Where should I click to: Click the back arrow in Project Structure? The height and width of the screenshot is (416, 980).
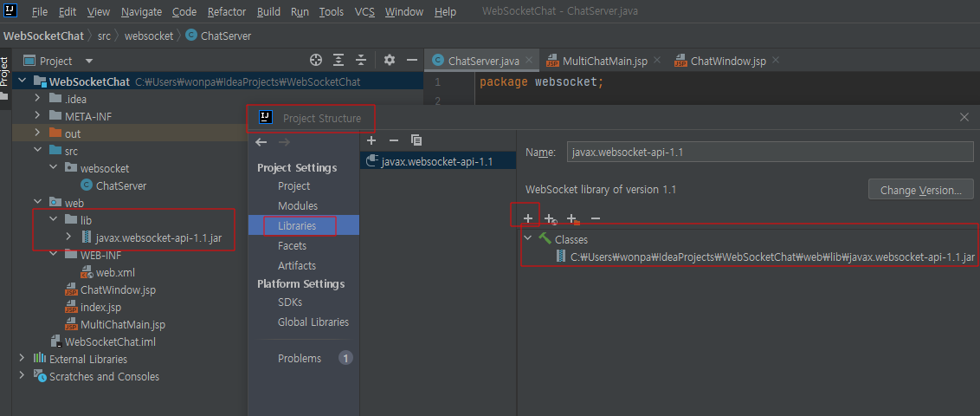261,142
